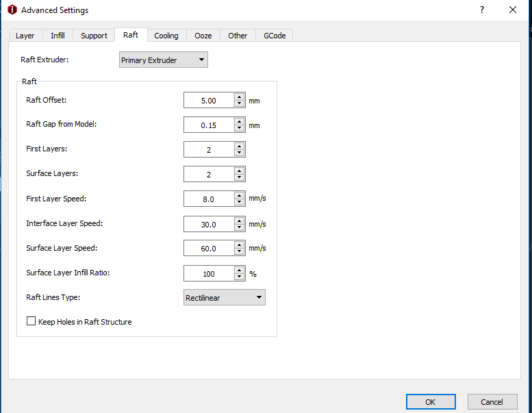
Task: Confirm settings with OK button
Action: (431, 402)
